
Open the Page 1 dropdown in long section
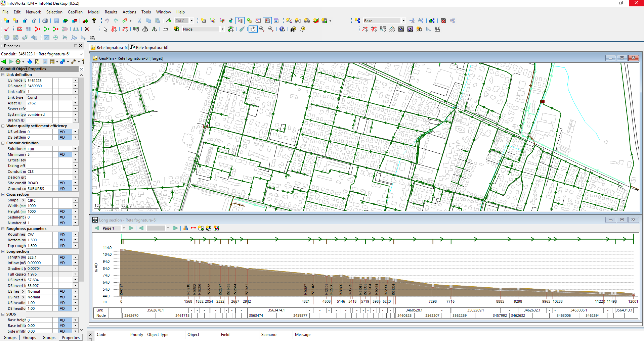point(123,228)
